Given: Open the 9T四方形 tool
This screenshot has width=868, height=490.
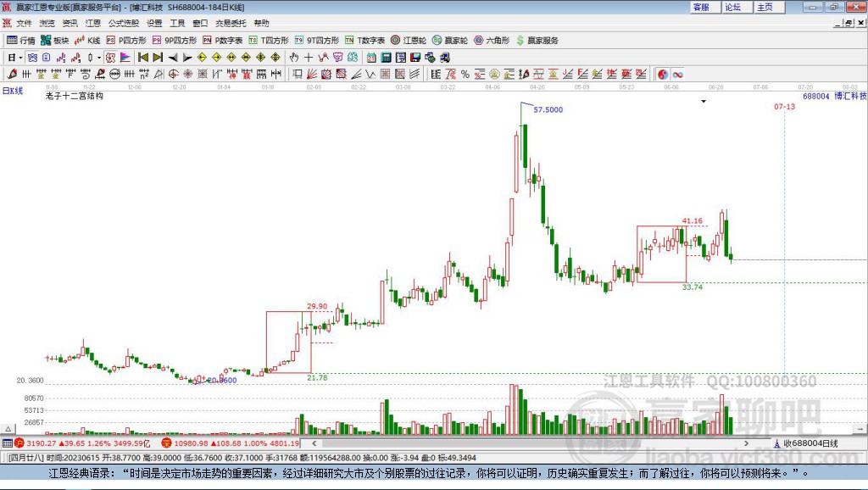Looking at the screenshot, I should (317, 41).
